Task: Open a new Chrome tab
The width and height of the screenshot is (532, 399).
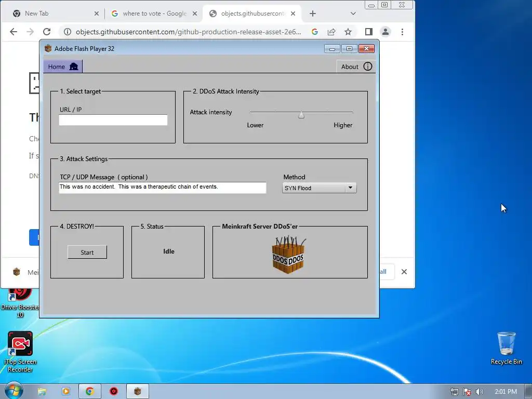Action: [x=313, y=14]
